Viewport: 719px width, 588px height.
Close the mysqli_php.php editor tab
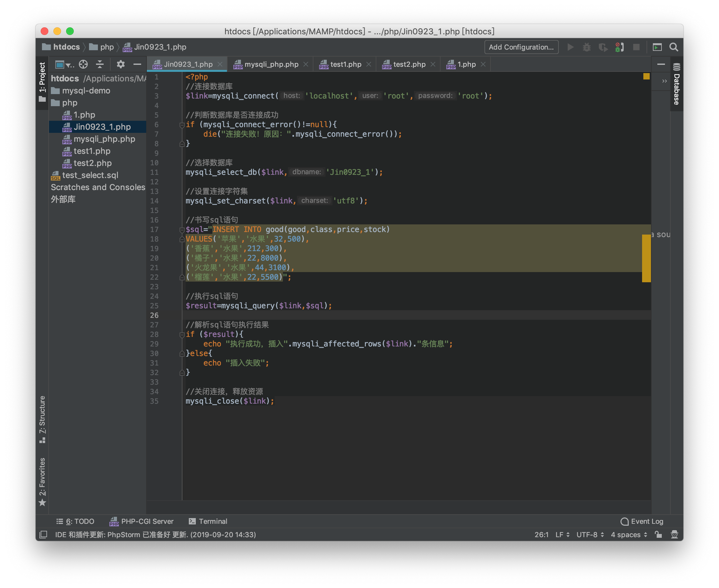[306, 64]
